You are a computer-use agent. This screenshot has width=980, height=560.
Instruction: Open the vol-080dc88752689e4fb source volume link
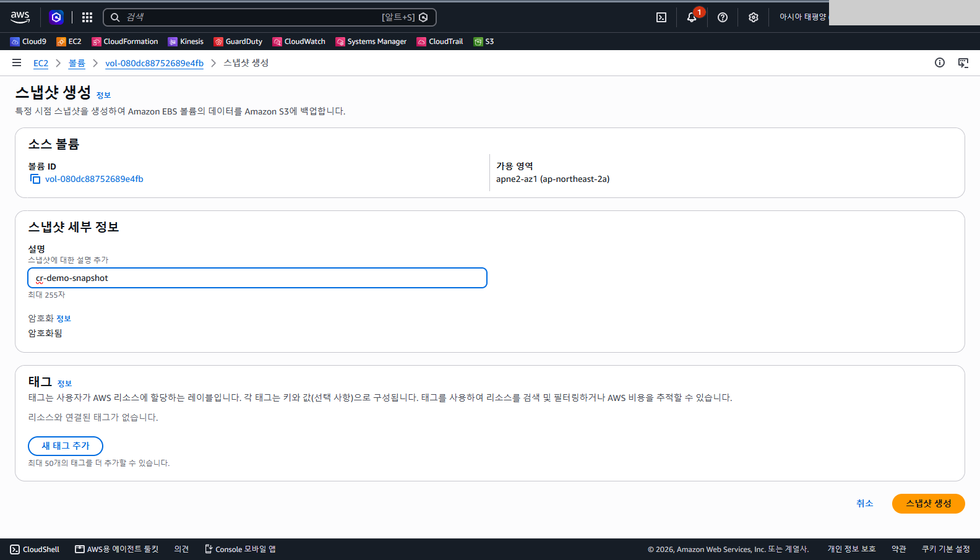[94, 179]
